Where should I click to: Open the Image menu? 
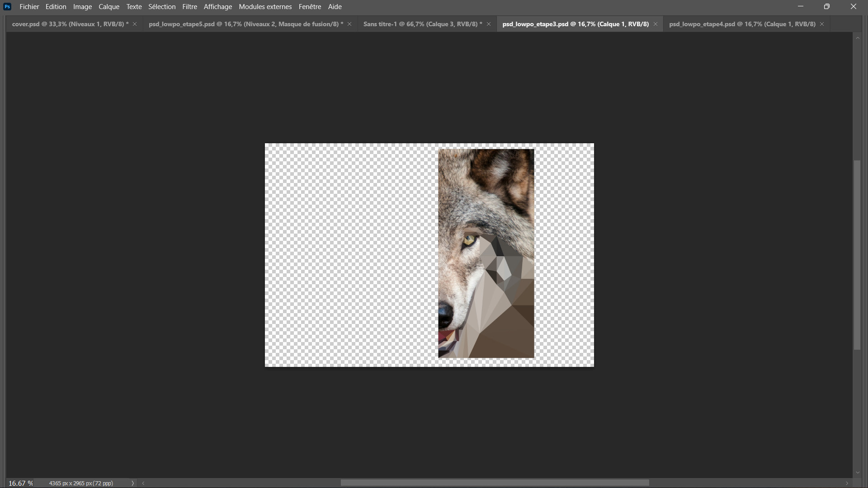coord(83,7)
